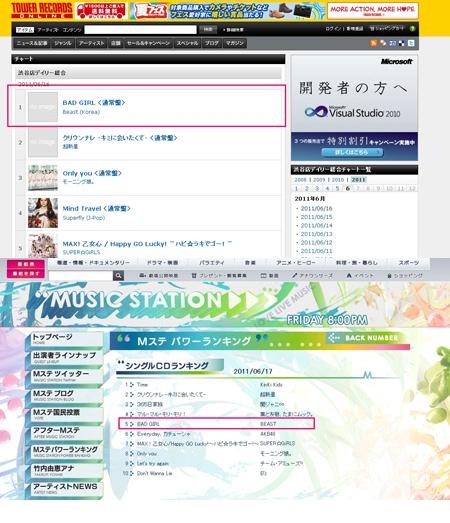The width and height of the screenshot is (450, 523).
Task: Open Mステ国民投票 sidebar item
Action: 63,414
